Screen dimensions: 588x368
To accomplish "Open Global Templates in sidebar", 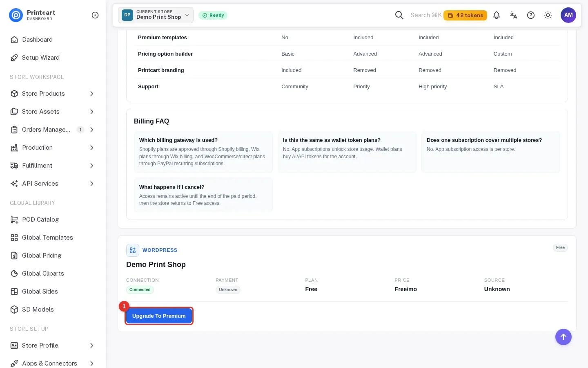I will (x=53, y=238).
